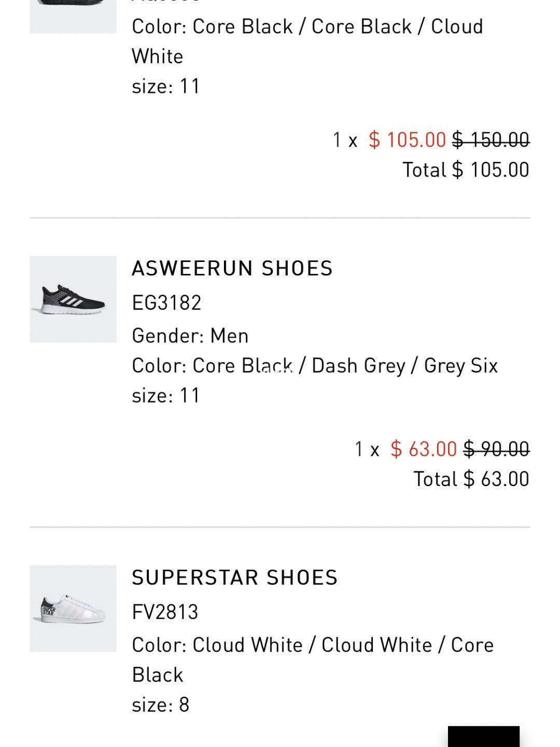Tap the size: 11 under Asweerun shoes
Image resolution: width=560 pixels, height=747 pixels.
click(x=166, y=395)
